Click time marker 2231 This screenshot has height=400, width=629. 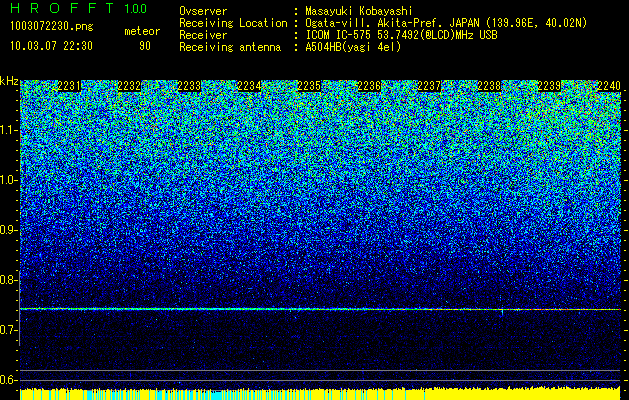point(69,86)
